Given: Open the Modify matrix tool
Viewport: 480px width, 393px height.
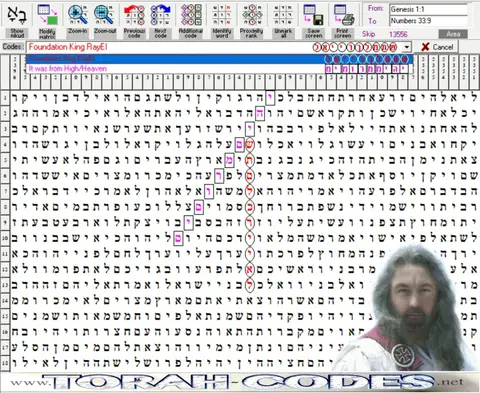Looking at the screenshot, I should pos(47,20).
